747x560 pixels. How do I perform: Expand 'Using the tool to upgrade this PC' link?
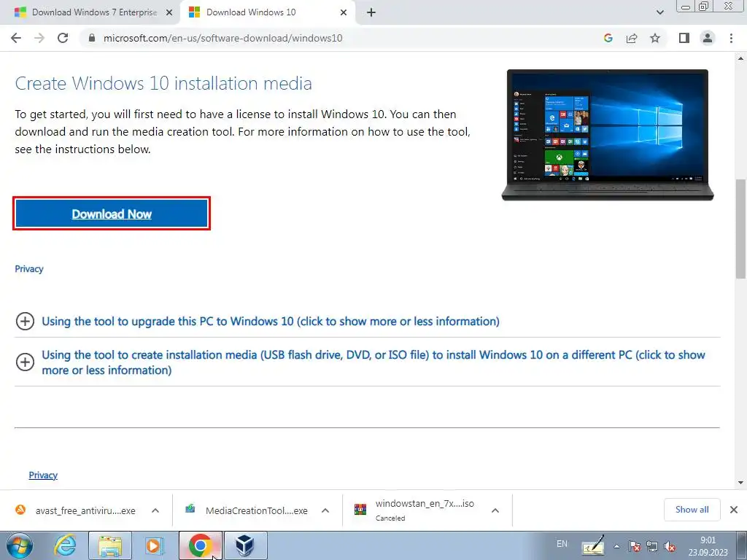(270, 322)
